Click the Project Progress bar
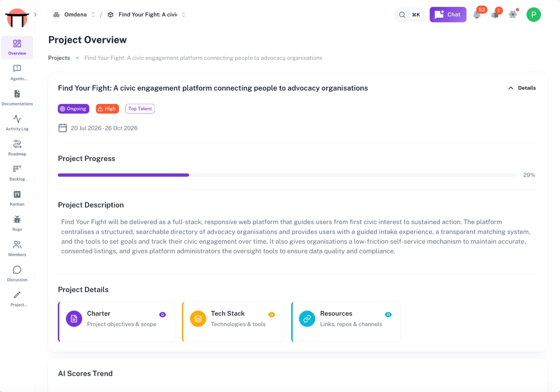The height and width of the screenshot is (392, 560). pos(287,175)
